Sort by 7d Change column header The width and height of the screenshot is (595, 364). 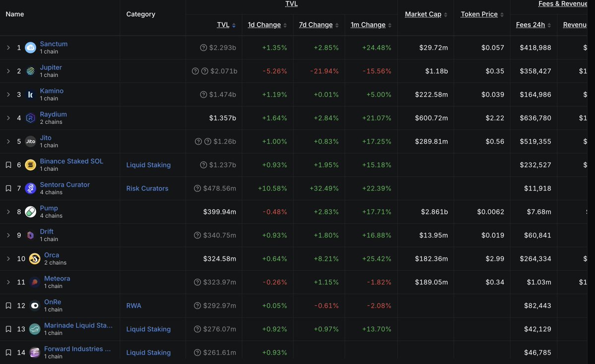[x=319, y=25]
